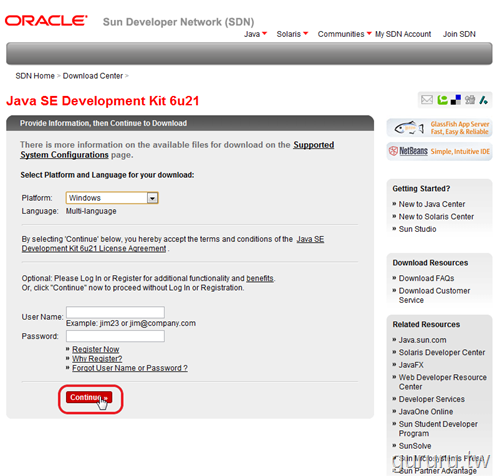Focus the Password field

[x=115, y=336]
